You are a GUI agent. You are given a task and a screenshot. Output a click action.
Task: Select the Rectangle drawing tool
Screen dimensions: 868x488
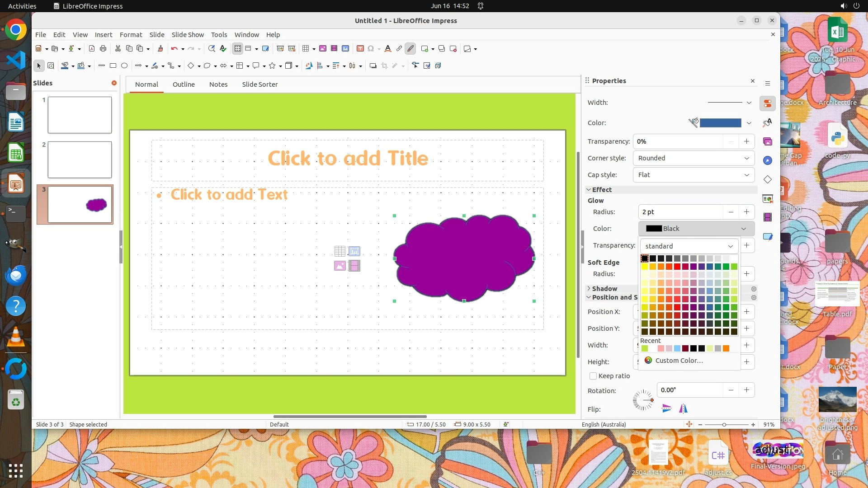coord(113,66)
